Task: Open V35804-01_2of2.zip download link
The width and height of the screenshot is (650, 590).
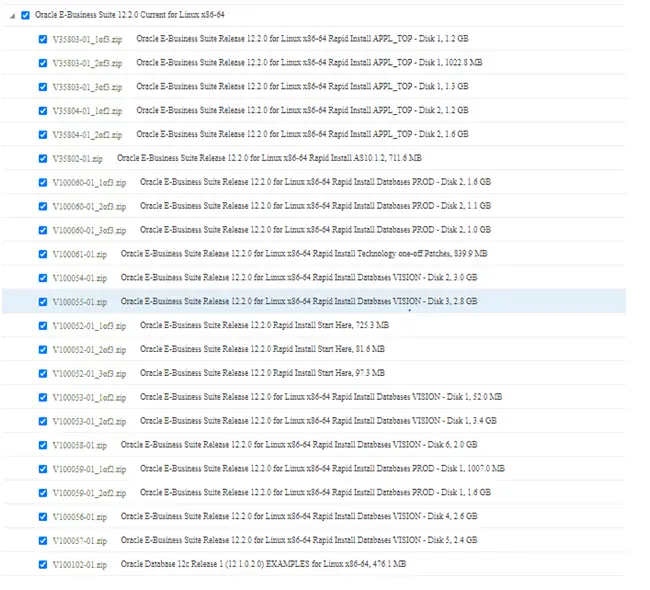Action: point(87,135)
